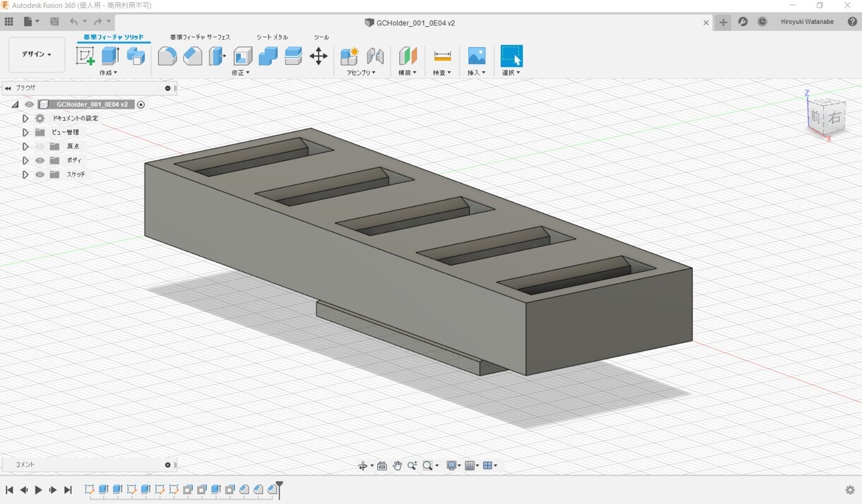Switch to ツール tab
This screenshot has height=504, width=862.
(321, 37)
